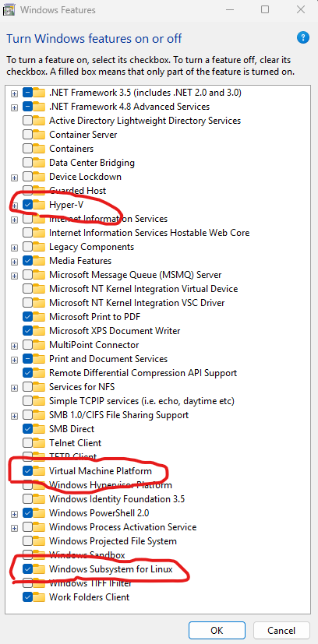
Task: Click OK to apply feature changes
Action: [217, 630]
